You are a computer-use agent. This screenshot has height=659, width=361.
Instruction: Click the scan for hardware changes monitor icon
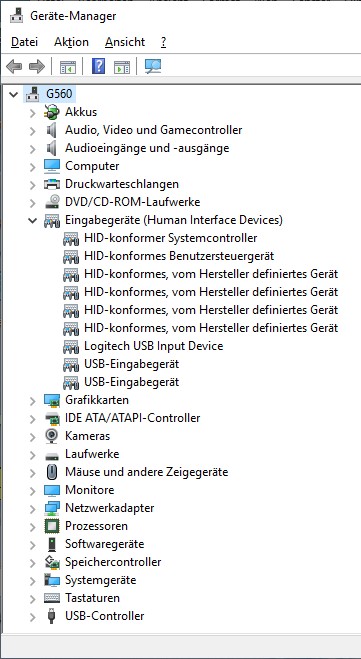tap(153, 66)
